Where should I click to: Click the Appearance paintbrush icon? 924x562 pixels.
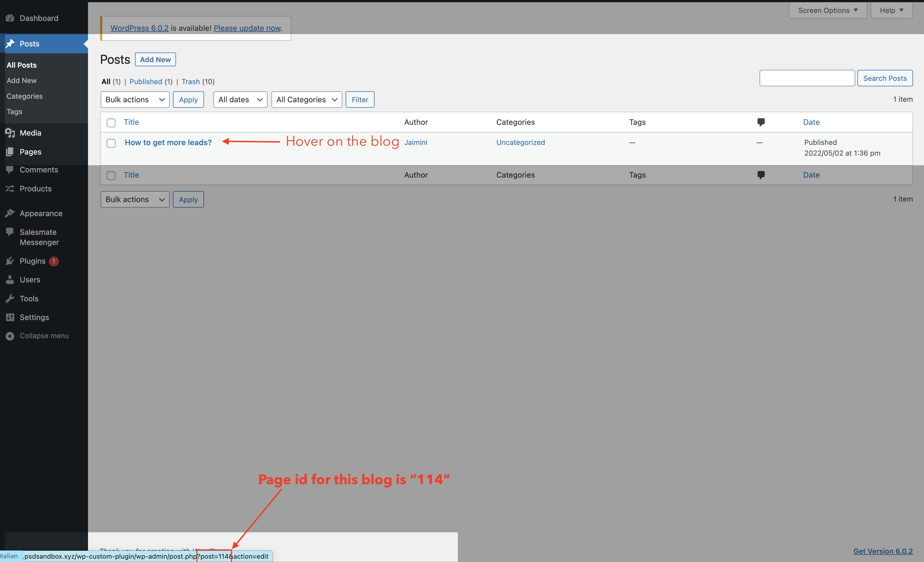(10, 213)
